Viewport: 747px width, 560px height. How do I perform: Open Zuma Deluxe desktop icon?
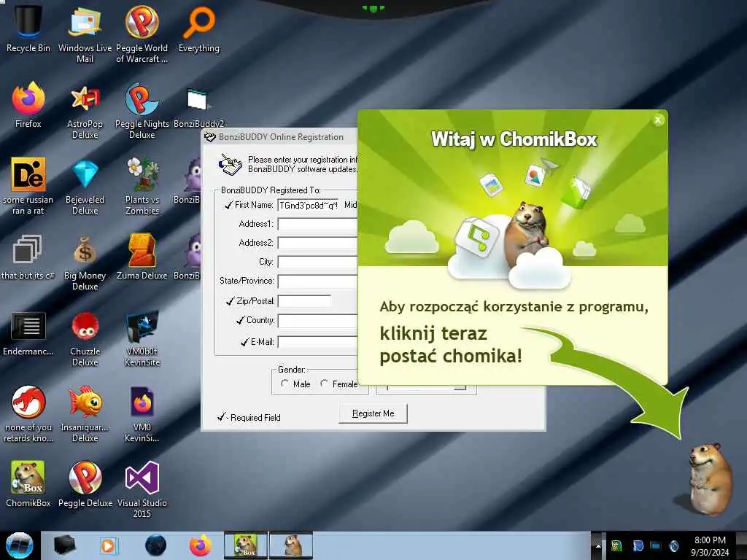click(142, 256)
